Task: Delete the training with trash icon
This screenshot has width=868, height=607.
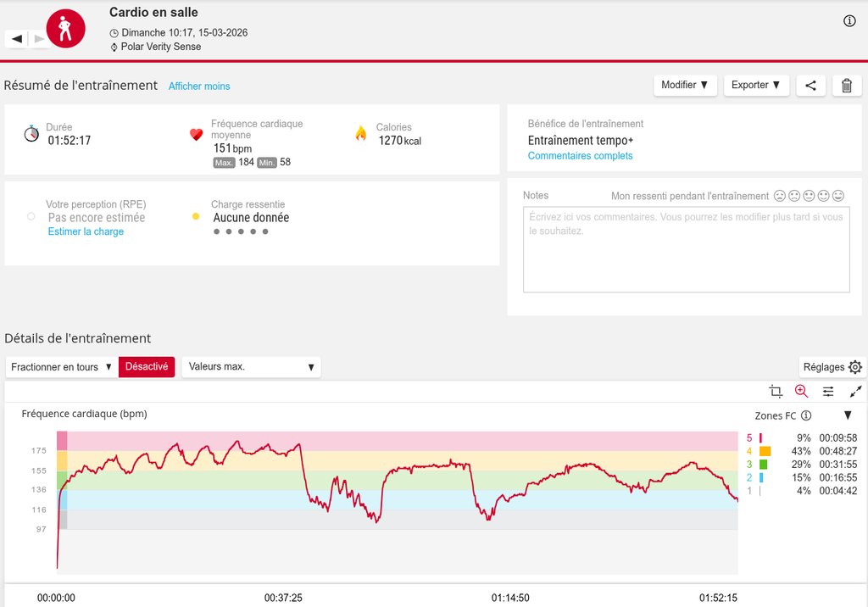Action: point(846,86)
